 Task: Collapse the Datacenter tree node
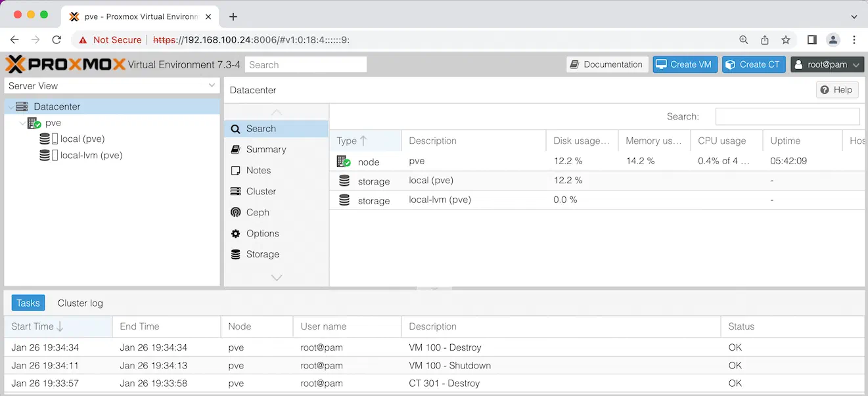[x=10, y=106]
